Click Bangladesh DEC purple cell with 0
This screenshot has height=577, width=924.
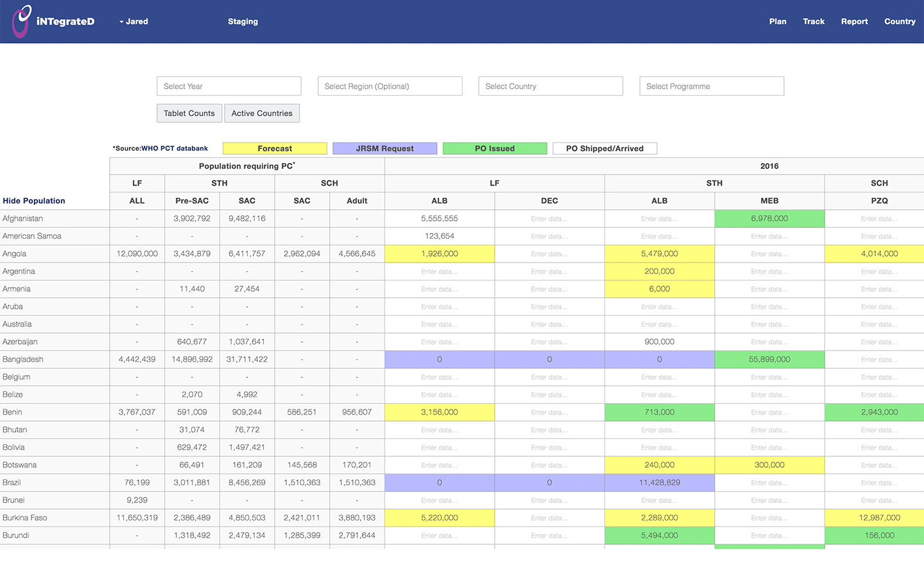pyautogui.click(x=549, y=359)
